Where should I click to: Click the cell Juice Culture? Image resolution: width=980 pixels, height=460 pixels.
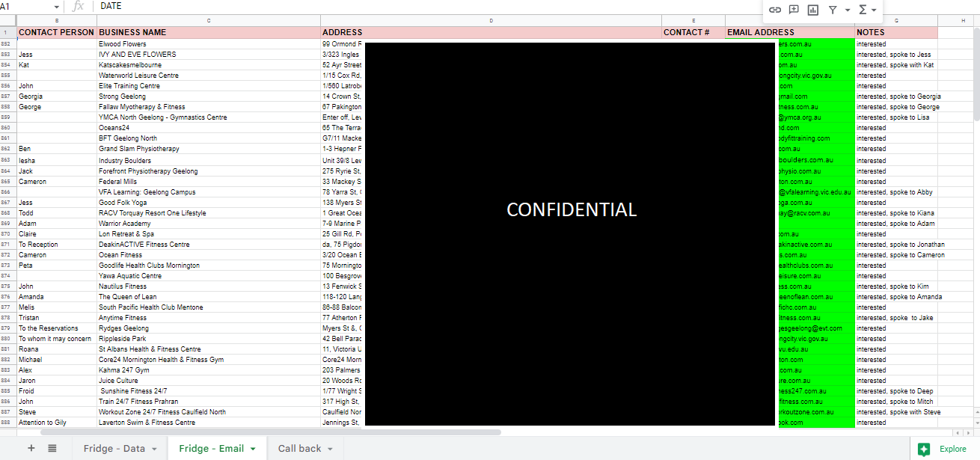point(209,381)
